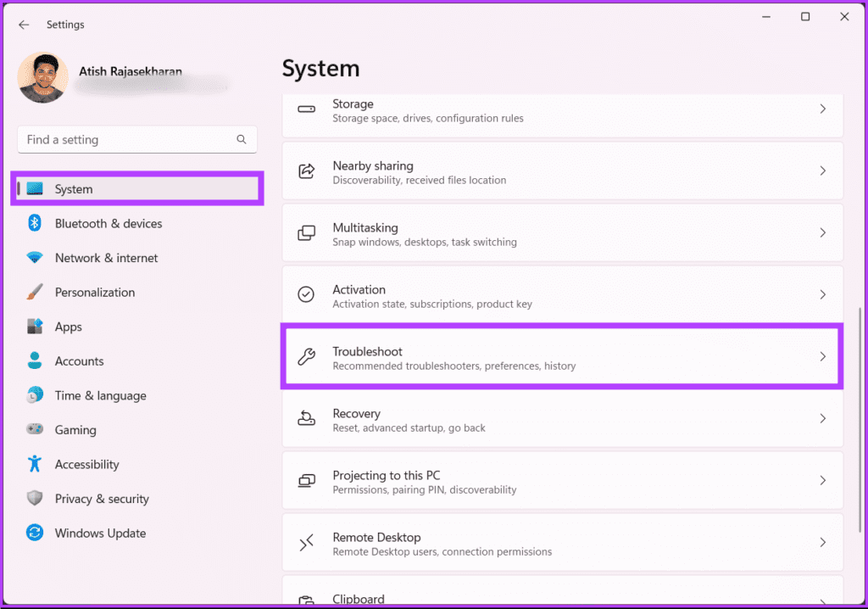Click the Accessibility figure icon

point(35,464)
